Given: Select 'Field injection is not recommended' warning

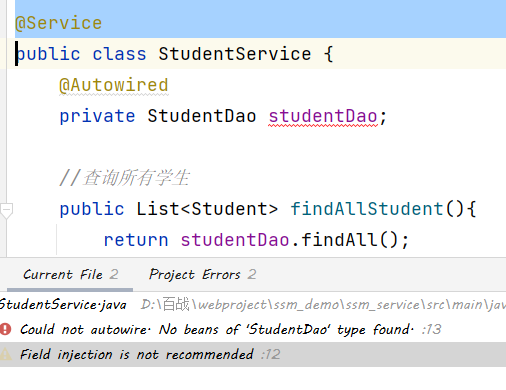Looking at the screenshot, I should tap(137, 354).
